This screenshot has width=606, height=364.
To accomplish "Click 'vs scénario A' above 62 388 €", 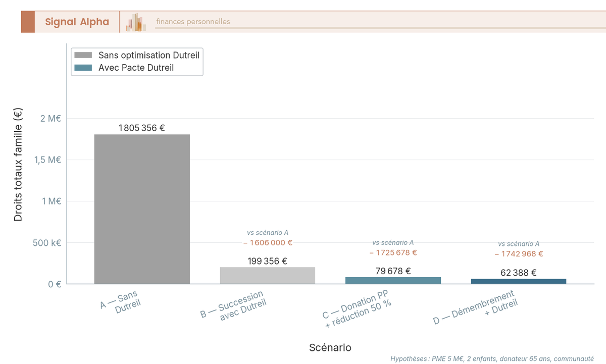I will pyautogui.click(x=519, y=244).
